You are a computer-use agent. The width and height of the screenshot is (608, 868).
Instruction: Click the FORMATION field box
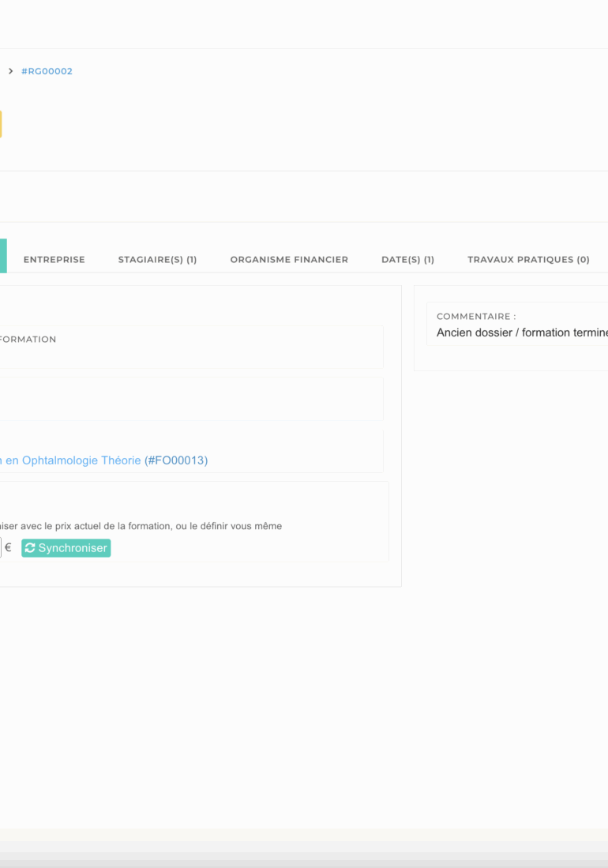click(191, 347)
